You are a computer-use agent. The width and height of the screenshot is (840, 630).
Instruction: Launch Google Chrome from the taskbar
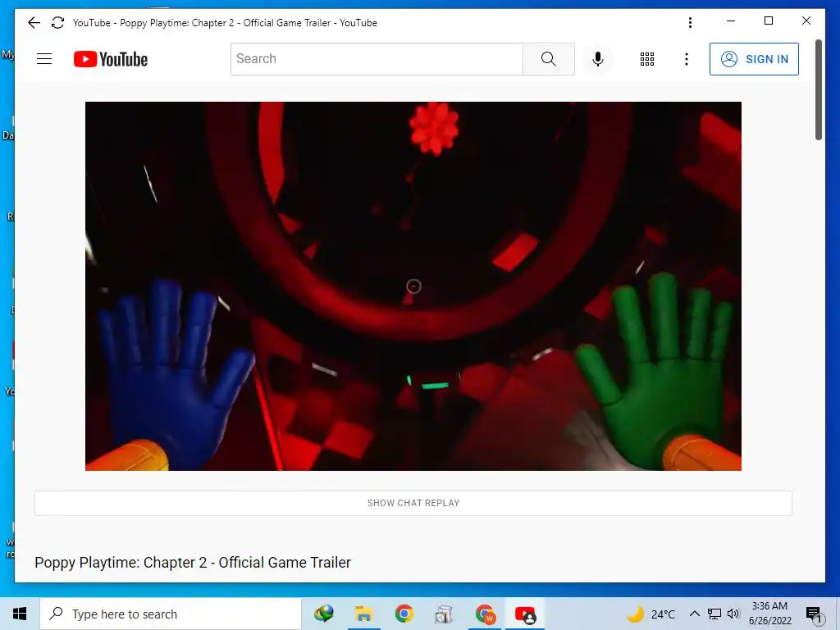click(404, 614)
